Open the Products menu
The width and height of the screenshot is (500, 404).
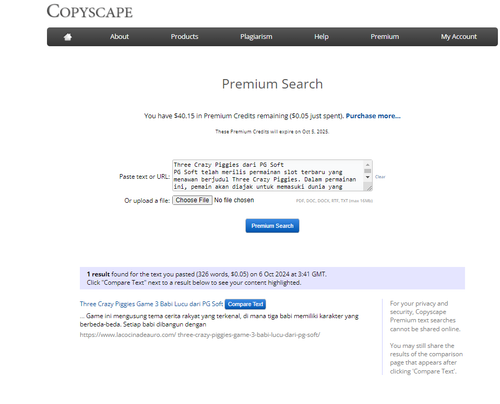coord(184,37)
